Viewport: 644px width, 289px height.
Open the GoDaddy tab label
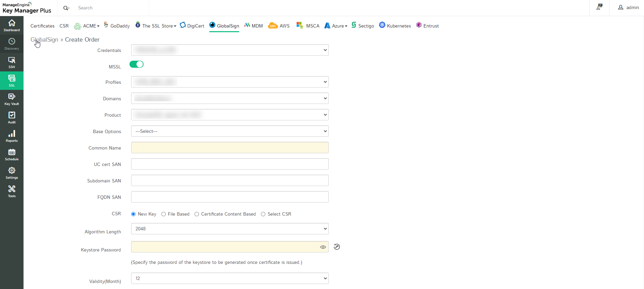click(120, 26)
